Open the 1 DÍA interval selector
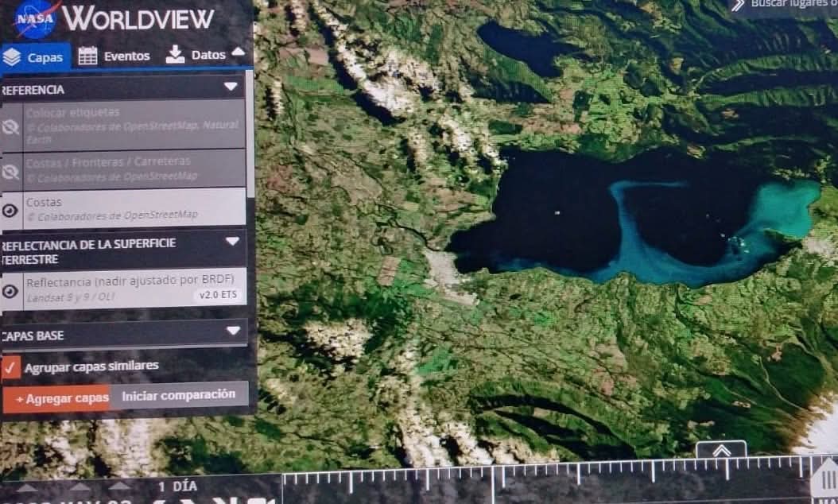Viewport: 838px width, 504px height. (x=177, y=487)
